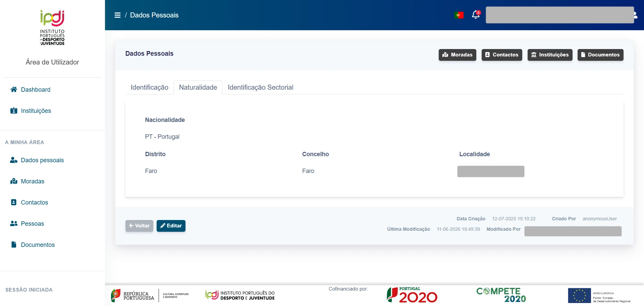
Task: Open the notifications bell
Action: click(476, 15)
